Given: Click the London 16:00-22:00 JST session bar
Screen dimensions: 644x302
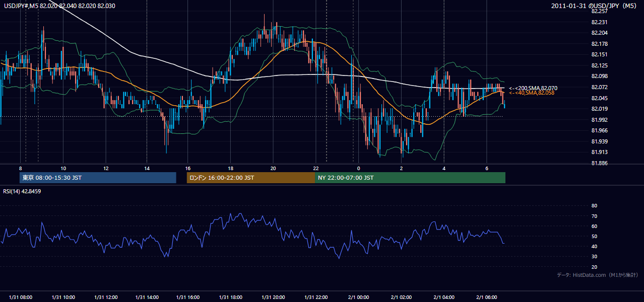Looking at the screenshot, I should (251, 178).
